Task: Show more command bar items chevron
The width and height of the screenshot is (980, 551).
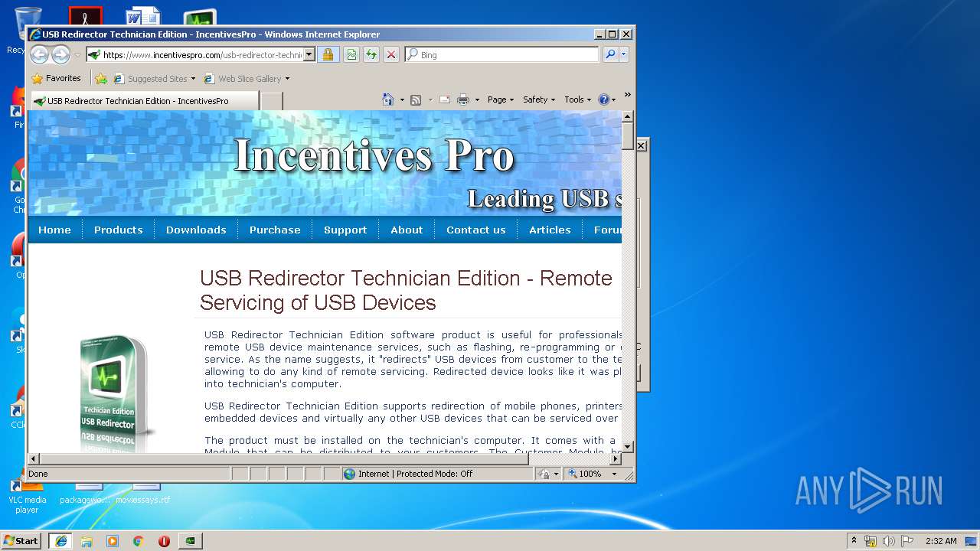Action: click(x=627, y=96)
